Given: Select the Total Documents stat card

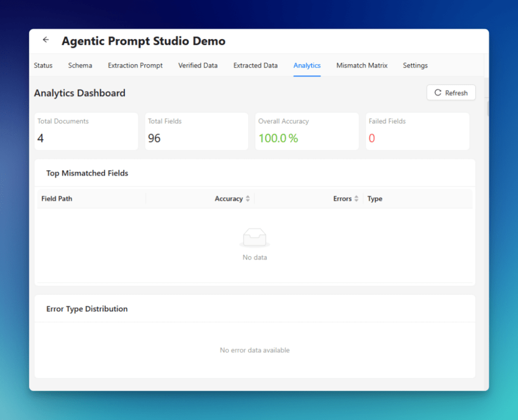Looking at the screenshot, I should pos(86,131).
